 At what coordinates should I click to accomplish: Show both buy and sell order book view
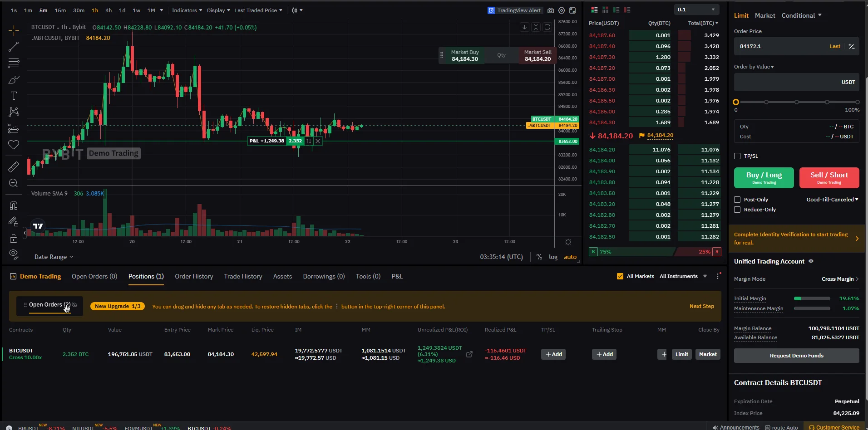(x=594, y=10)
